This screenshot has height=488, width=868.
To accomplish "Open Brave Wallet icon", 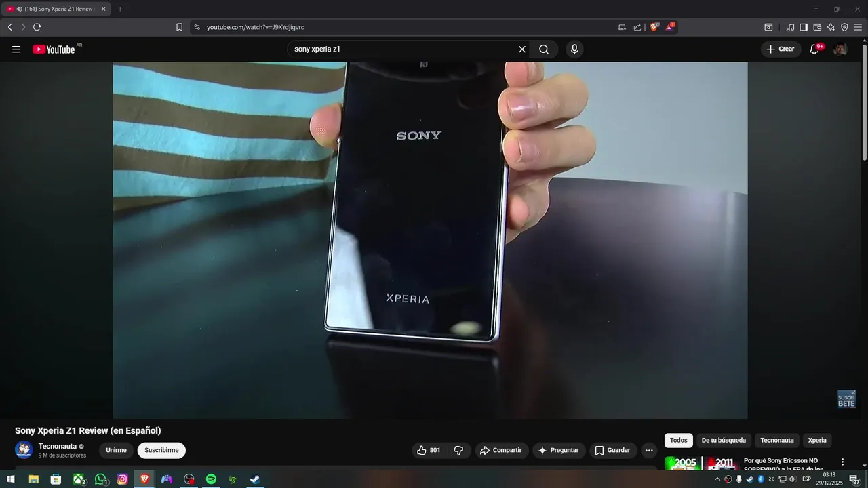I will coord(817,27).
